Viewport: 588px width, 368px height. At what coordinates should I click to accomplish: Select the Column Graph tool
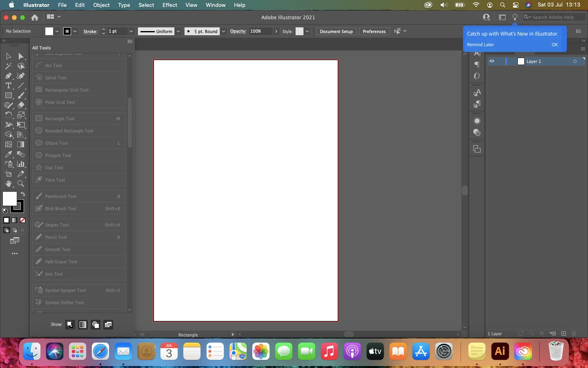(x=21, y=164)
